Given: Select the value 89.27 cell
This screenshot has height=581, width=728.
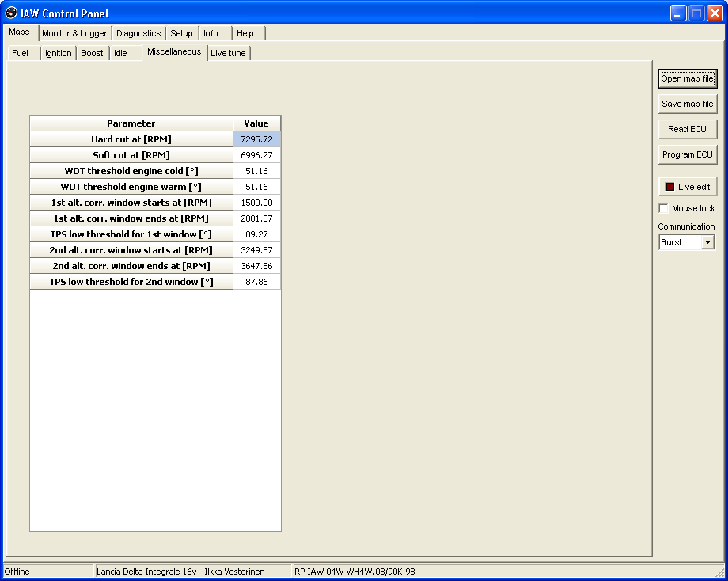Looking at the screenshot, I should pos(256,234).
